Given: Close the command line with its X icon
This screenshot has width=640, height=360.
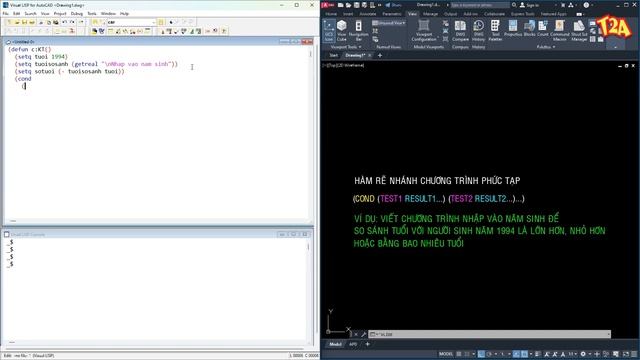Looking at the screenshot, I should point(356,334).
